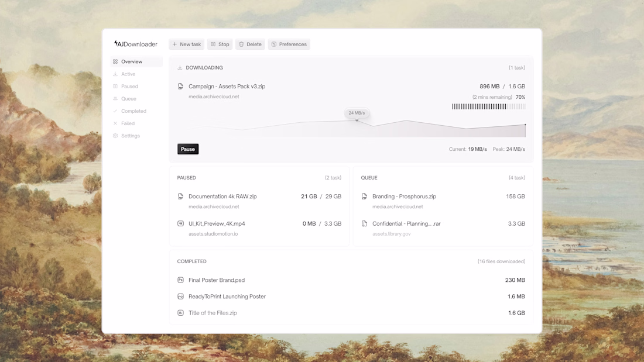Click the assets.library.gov source text

click(x=392, y=234)
